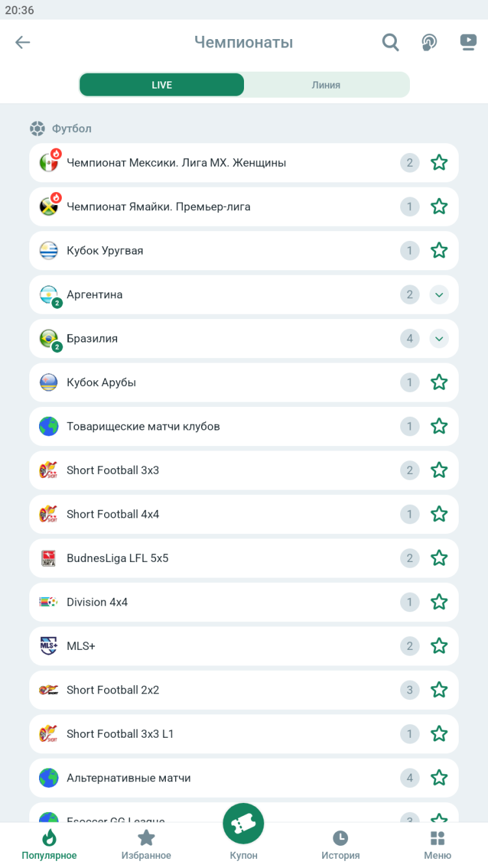Expand the Бразилия championships list

click(439, 339)
